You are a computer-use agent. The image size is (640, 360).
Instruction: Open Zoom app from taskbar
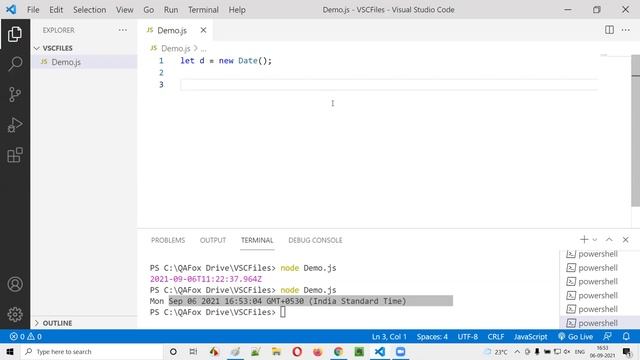click(400, 351)
